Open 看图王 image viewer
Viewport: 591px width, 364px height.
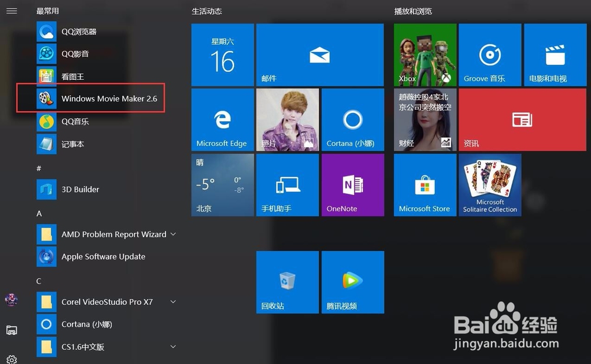point(46,76)
